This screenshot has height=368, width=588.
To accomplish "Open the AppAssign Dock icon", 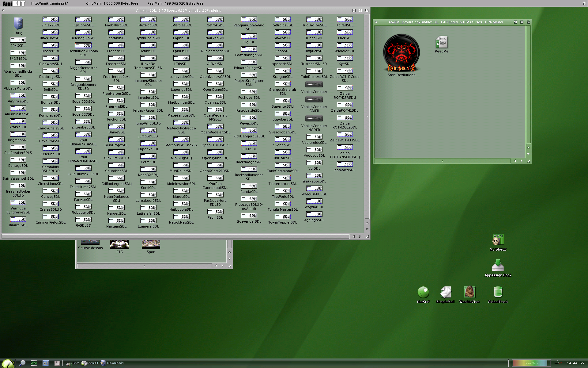I will pyautogui.click(x=498, y=266).
